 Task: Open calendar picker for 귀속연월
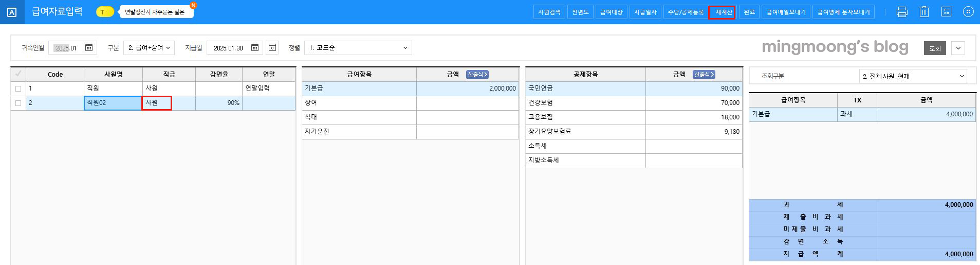pos(89,48)
